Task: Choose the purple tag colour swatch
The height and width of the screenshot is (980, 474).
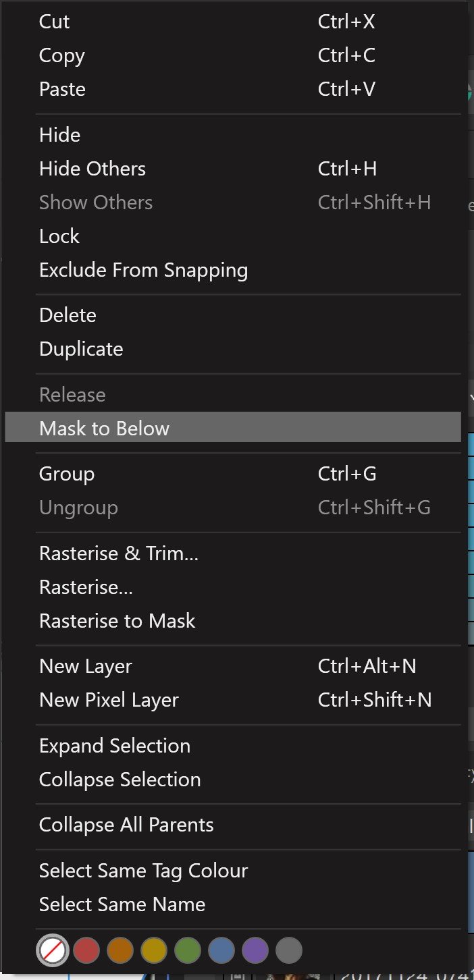Action: 255,951
